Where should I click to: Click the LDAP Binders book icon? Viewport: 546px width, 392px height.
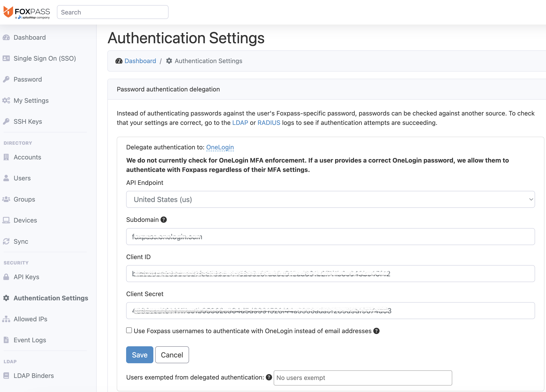[6, 376]
